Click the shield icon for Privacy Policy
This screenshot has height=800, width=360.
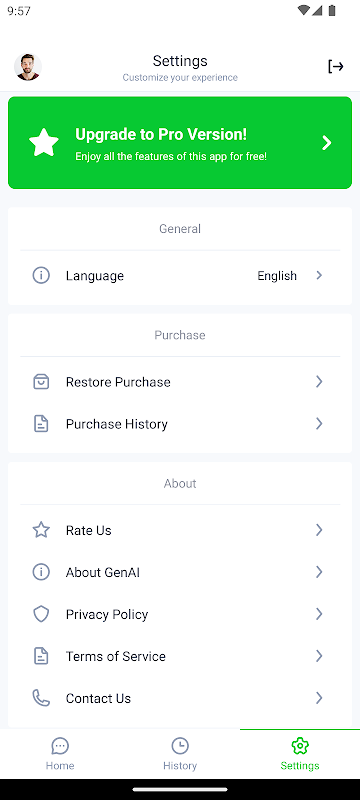[41, 614]
